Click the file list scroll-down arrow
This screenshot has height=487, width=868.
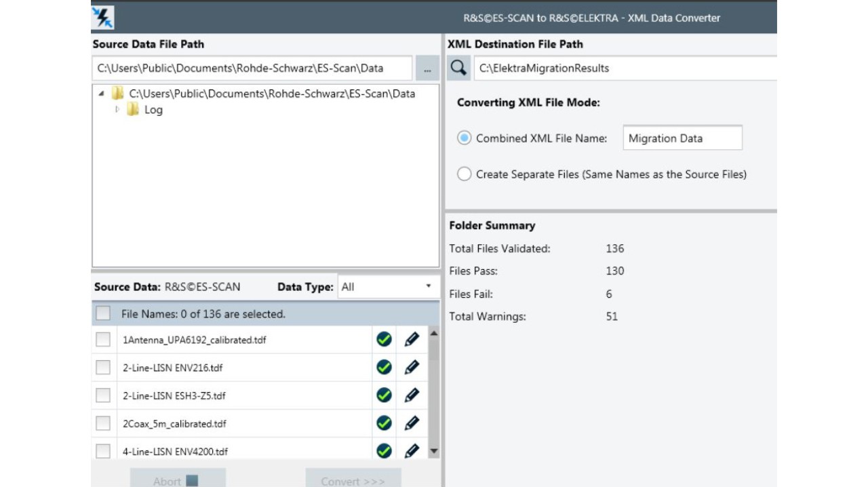[x=434, y=452]
